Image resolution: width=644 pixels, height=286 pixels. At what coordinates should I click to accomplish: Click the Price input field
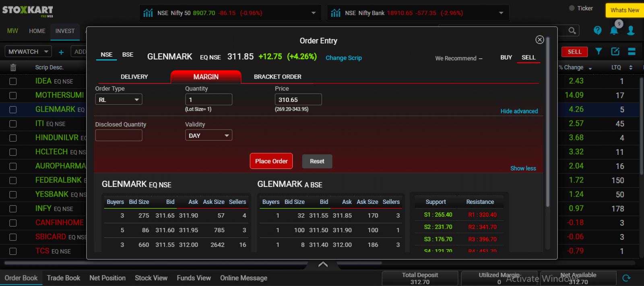298,99
